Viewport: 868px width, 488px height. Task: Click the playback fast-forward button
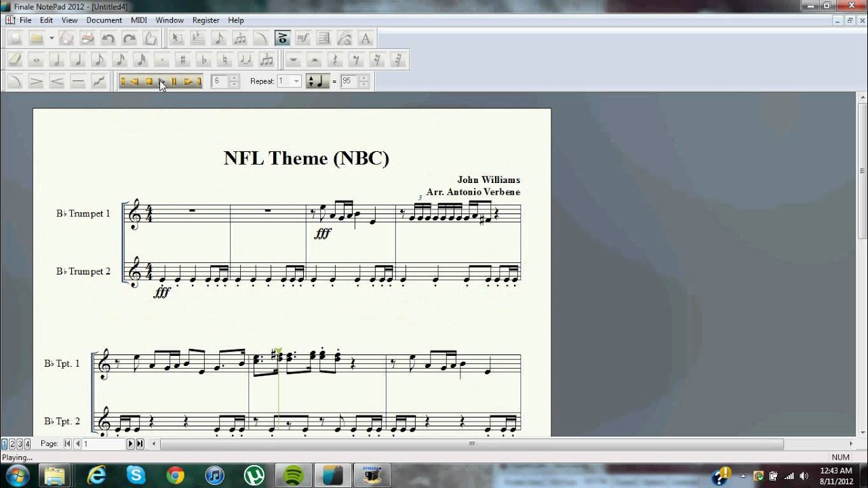coord(187,81)
